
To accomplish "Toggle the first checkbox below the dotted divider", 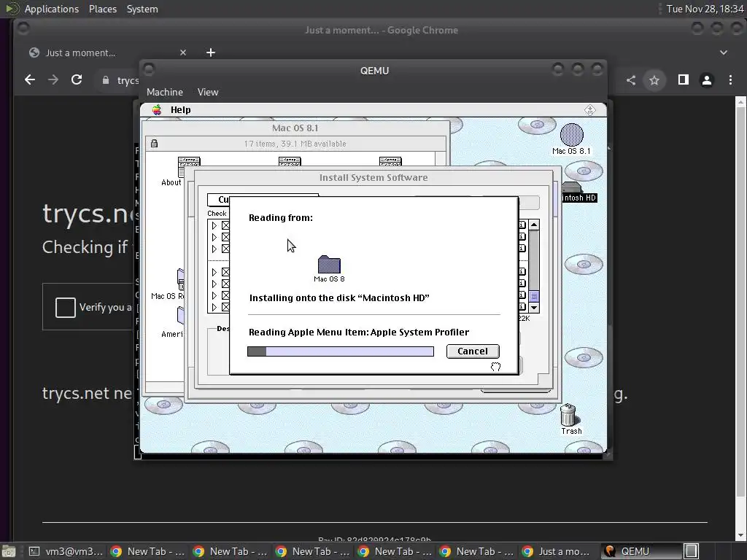I will point(226,272).
